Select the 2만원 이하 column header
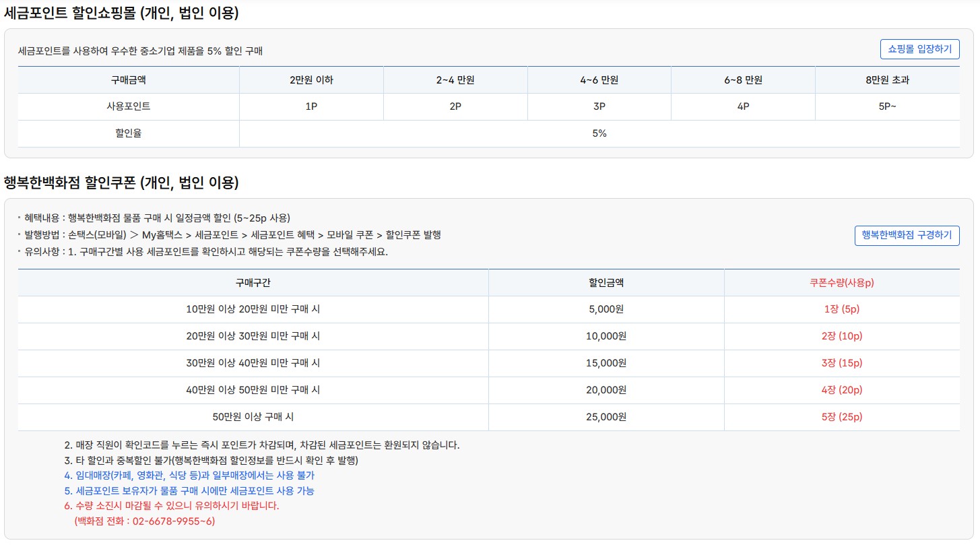 tap(311, 79)
